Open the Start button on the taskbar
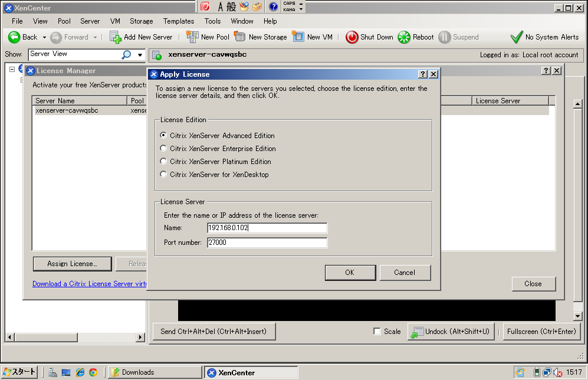This screenshot has height=380, width=588. pos(19,372)
